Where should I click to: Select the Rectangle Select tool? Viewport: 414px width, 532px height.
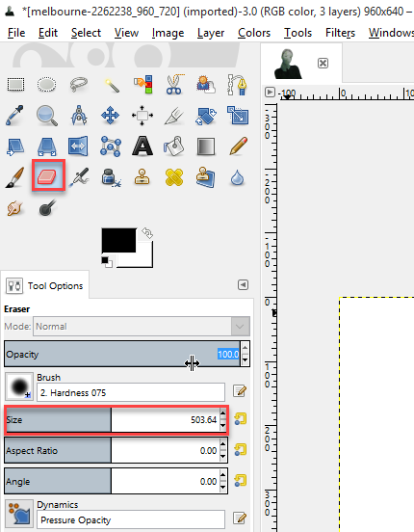pyautogui.click(x=15, y=85)
